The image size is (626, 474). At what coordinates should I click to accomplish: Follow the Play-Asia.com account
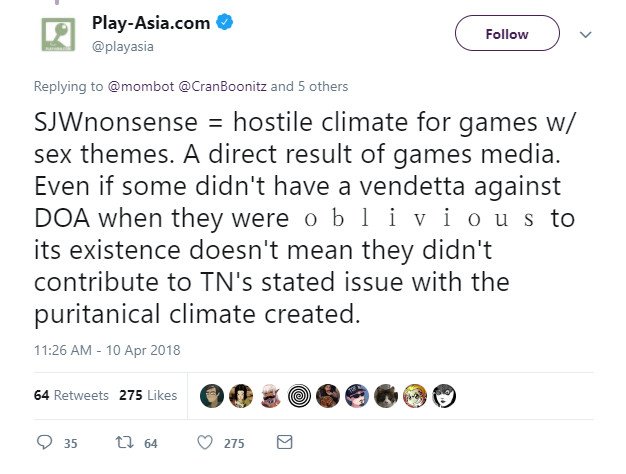pos(507,34)
